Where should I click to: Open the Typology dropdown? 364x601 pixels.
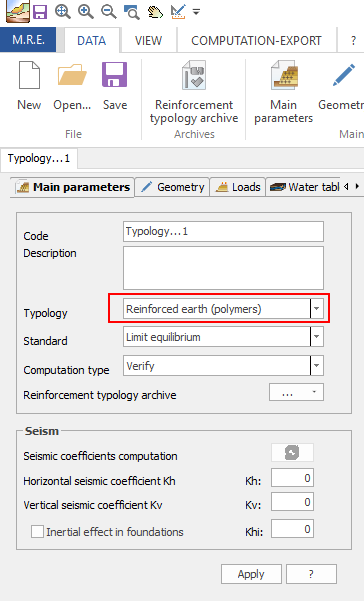tap(316, 309)
